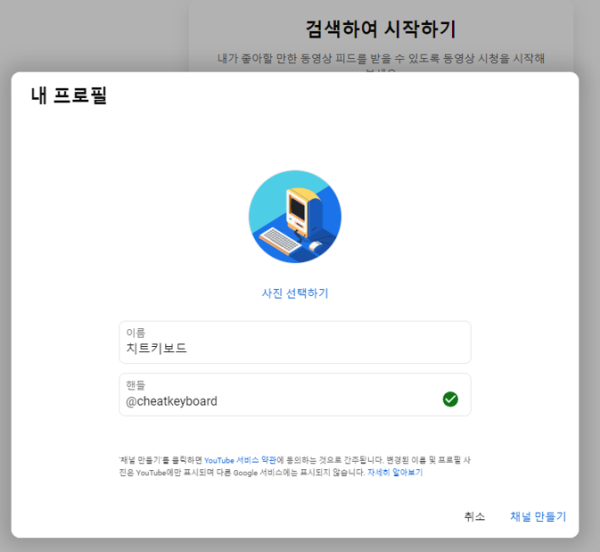Image resolution: width=600 pixels, height=552 pixels.
Task: Click the background feed description text
Action: (380, 59)
